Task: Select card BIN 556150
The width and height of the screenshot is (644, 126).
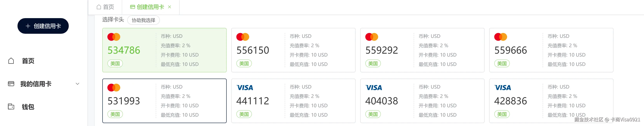Action: tap(293, 50)
